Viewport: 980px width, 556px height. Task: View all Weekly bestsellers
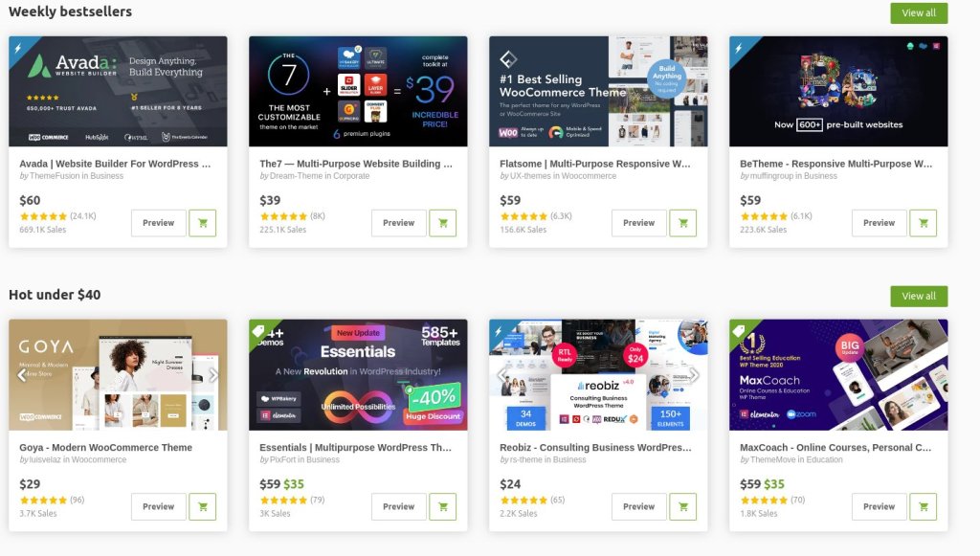pyautogui.click(x=919, y=13)
